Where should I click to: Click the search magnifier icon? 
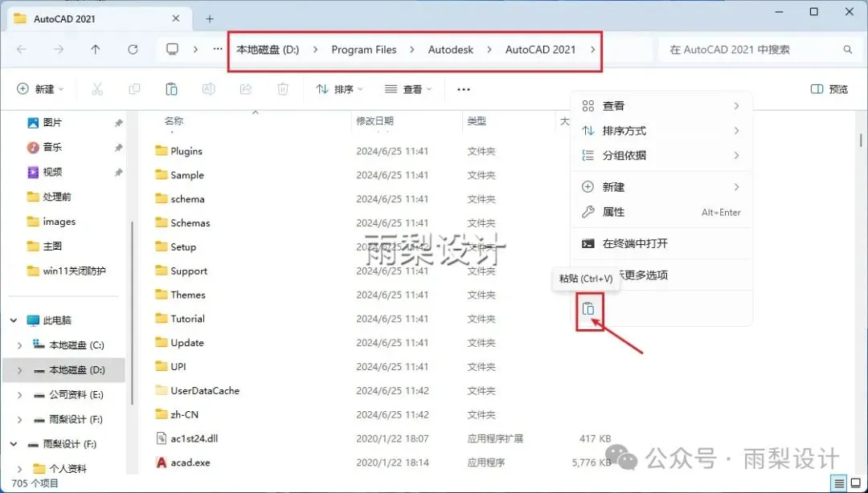coord(848,50)
